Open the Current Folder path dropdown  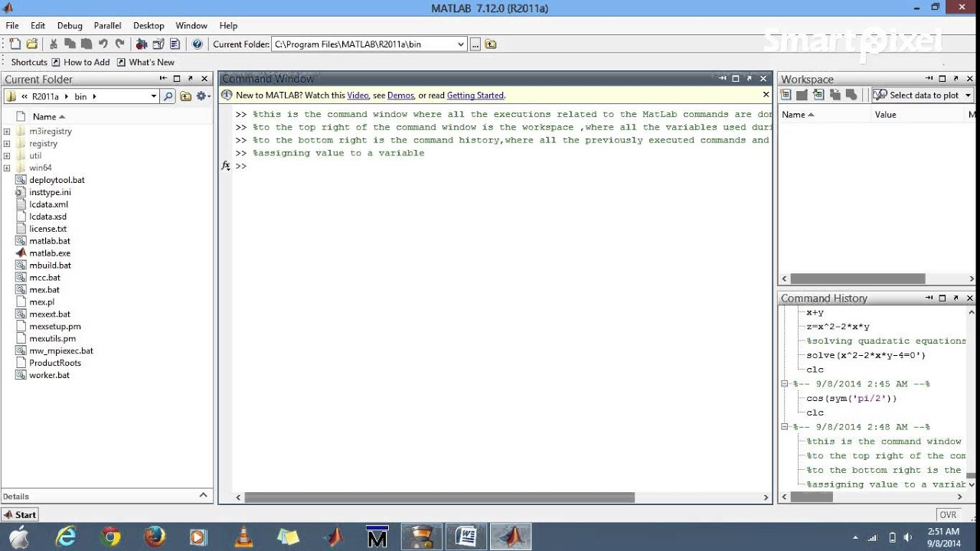(461, 44)
